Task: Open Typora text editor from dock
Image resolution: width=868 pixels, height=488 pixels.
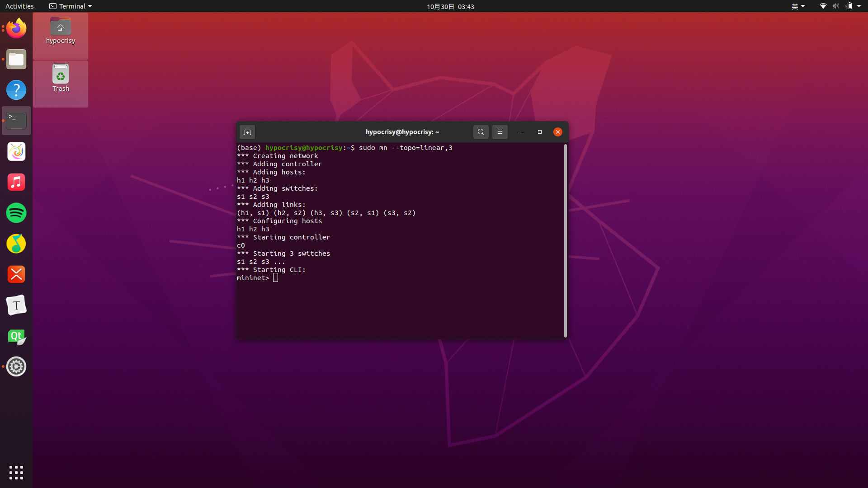Action: [x=16, y=305]
